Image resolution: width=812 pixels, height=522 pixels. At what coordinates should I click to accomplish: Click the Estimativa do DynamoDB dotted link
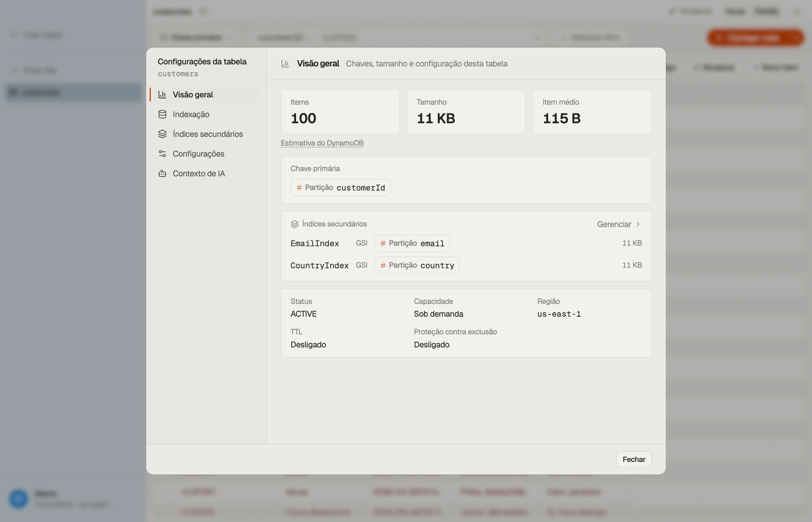pos(322,143)
